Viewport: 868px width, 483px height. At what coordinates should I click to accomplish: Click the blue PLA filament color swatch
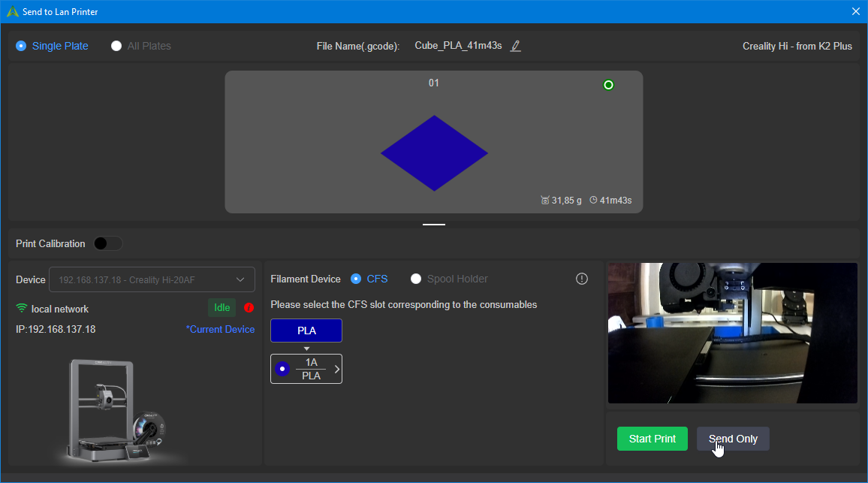coord(306,331)
